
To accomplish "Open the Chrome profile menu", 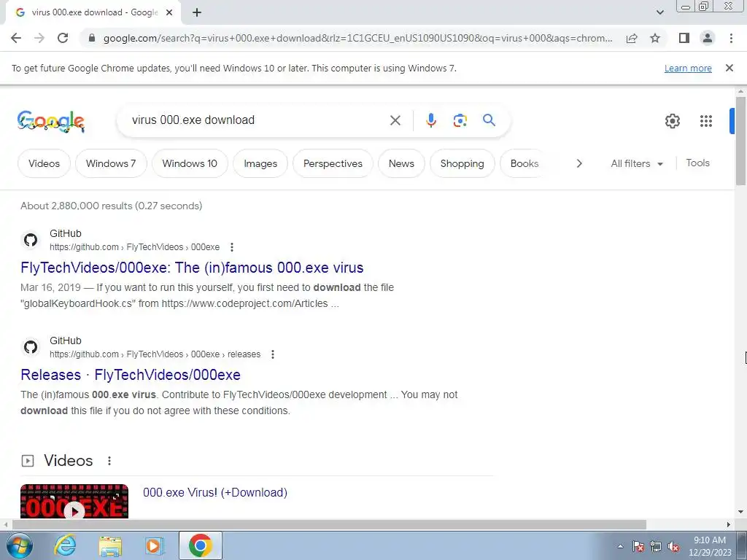I will [708, 38].
